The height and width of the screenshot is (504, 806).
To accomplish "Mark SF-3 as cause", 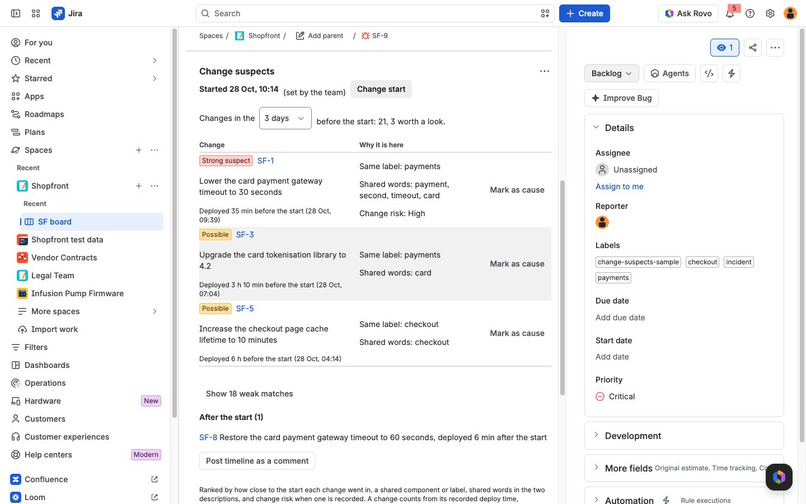I will coord(517,264).
